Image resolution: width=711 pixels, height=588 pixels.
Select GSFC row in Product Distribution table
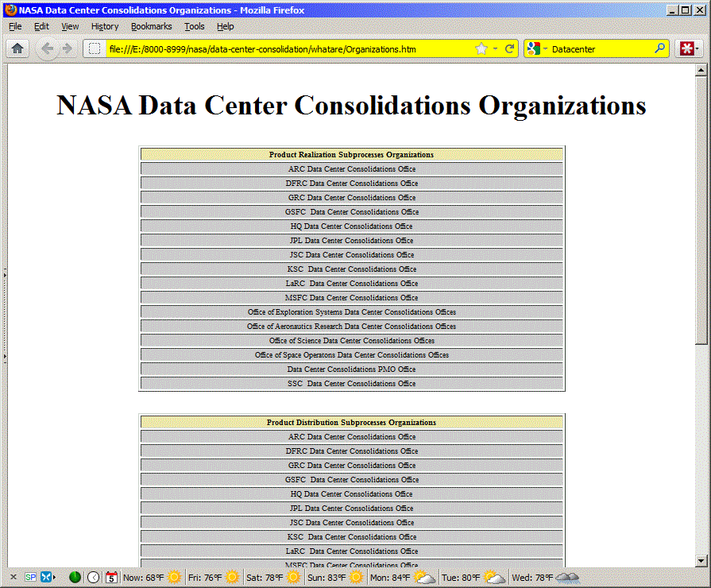[x=351, y=479]
